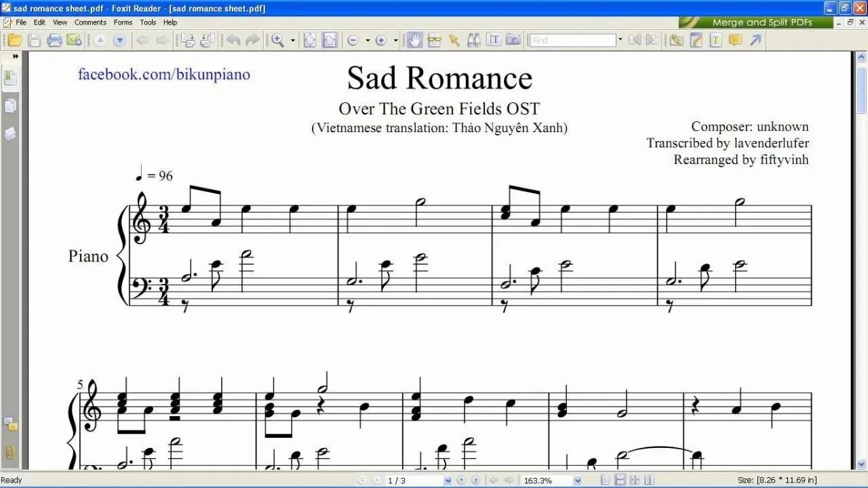The height and width of the screenshot is (488, 868).
Task: Select the Snapshot camera tool
Action: point(513,40)
